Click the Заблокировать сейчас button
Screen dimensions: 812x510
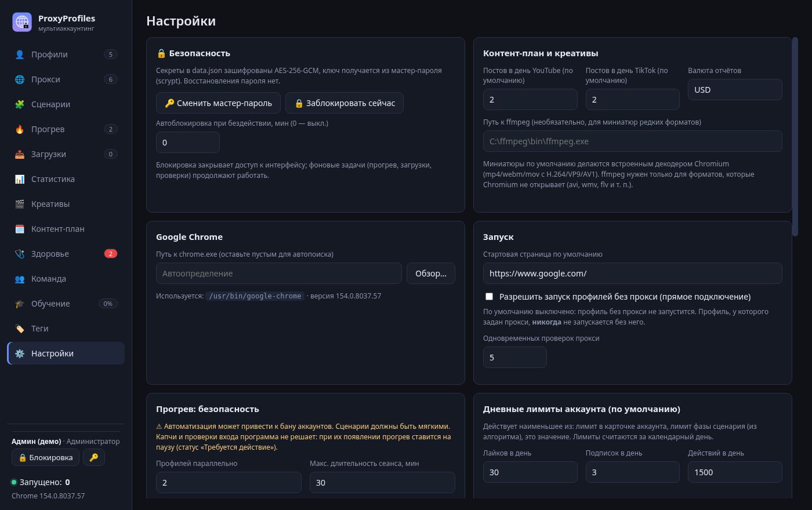coord(345,103)
